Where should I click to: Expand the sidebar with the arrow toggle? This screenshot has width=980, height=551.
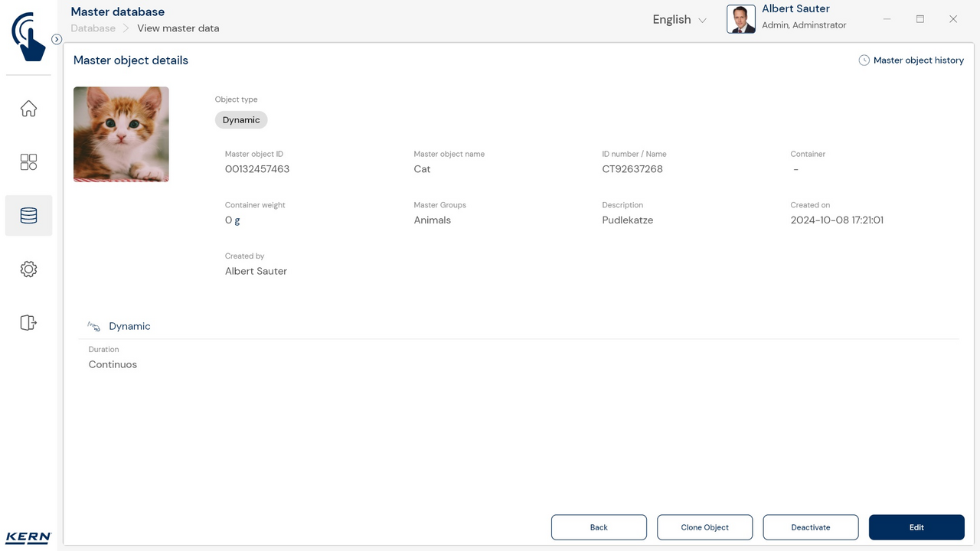pos(57,39)
